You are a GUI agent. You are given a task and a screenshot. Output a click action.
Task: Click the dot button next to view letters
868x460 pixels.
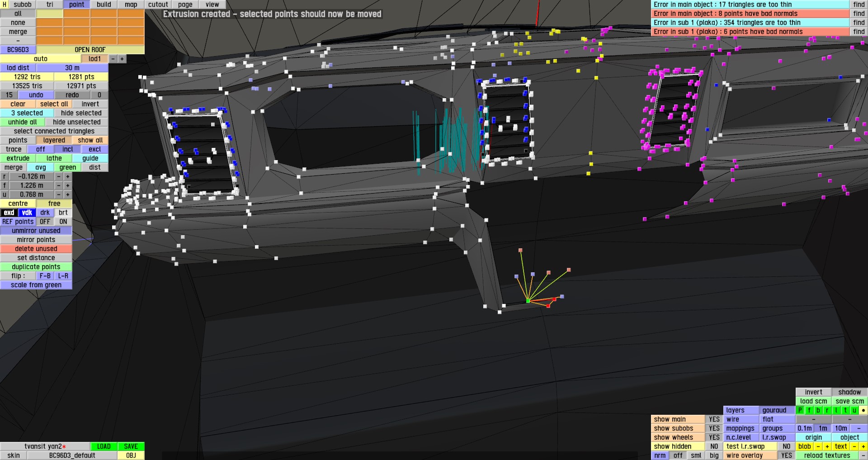point(863,410)
